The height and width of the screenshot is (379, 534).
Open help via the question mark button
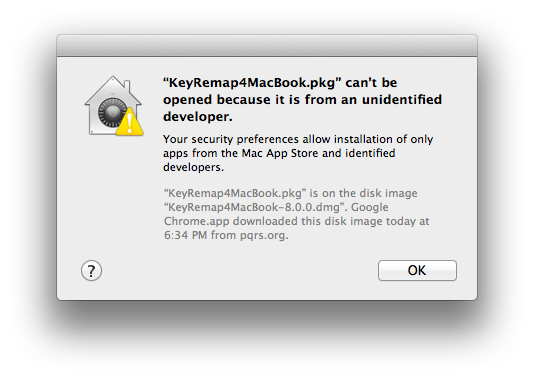click(91, 271)
